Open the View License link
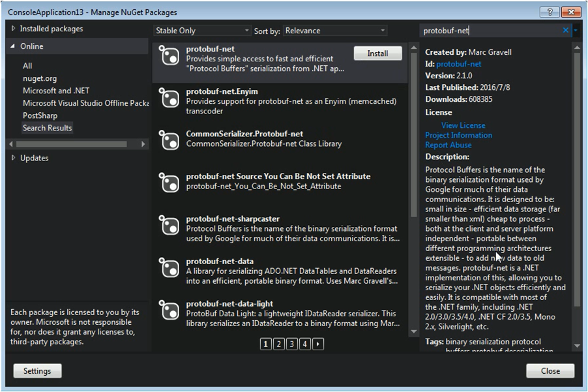 tap(463, 125)
